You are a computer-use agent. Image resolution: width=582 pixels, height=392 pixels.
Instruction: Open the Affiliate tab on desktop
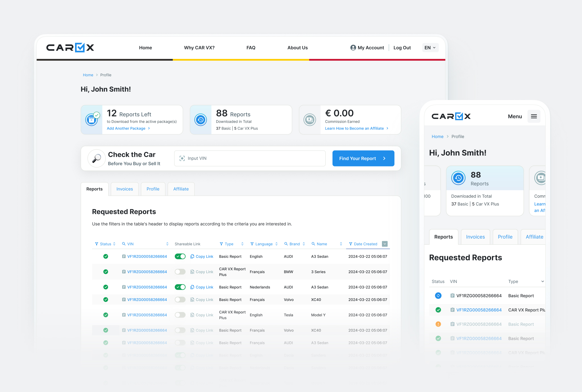coord(181,189)
